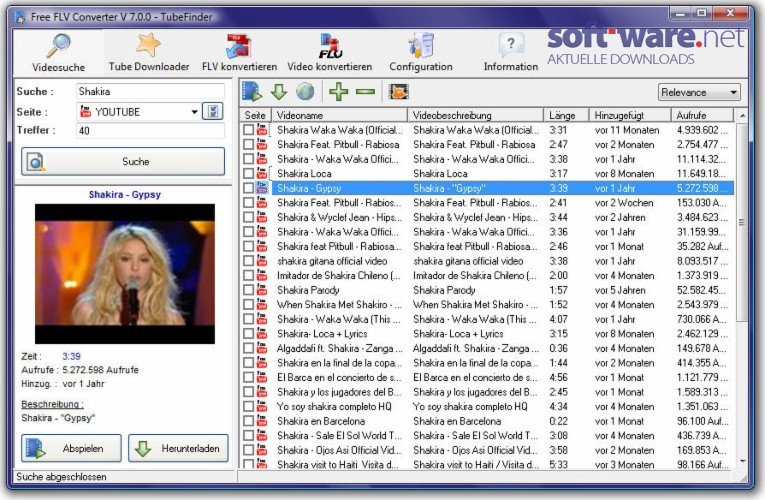
Task: Click the site options icon beside YOUTUBE
Action: coord(213,112)
